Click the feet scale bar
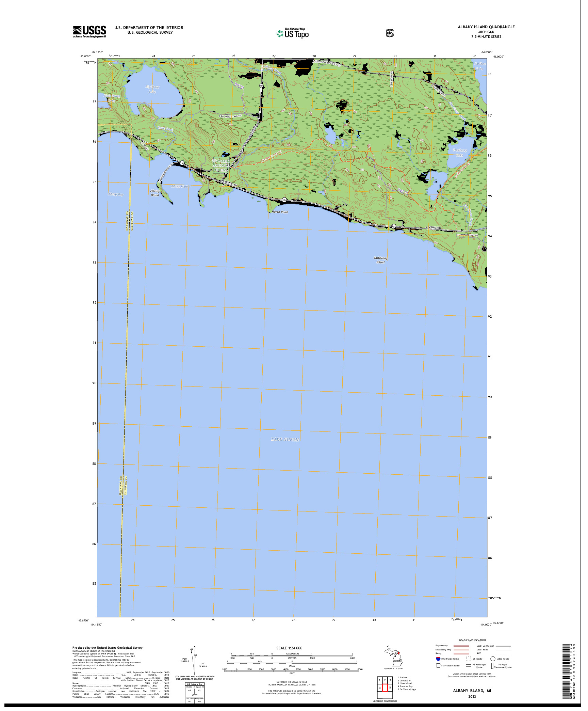Screen dimensions: 588x711 [x=292, y=671]
